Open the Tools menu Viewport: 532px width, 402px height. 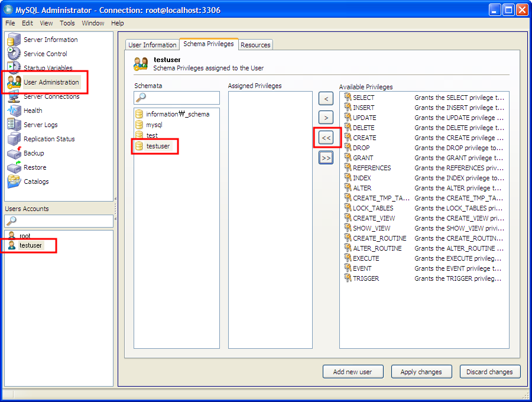click(x=67, y=23)
